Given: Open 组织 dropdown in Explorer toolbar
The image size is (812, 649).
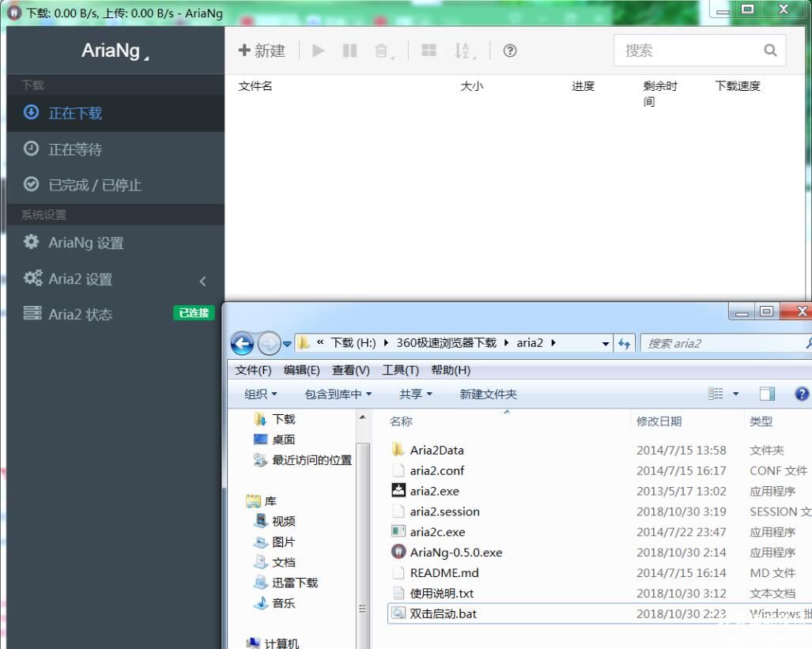Looking at the screenshot, I should [260, 394].
